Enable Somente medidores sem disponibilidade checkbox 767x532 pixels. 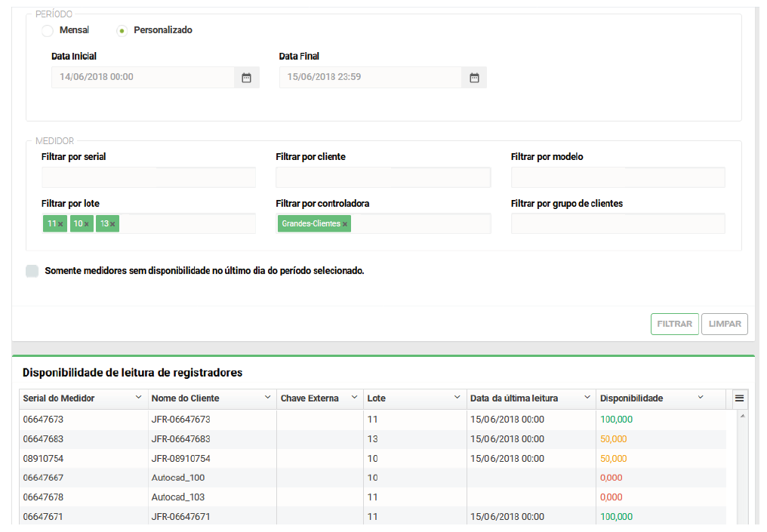click(x=32, y=271)
